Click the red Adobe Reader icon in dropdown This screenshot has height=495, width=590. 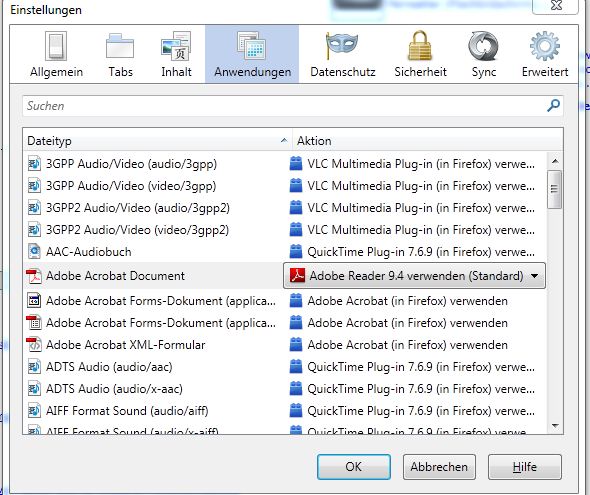pyautogui.click(x=297, y=276)
